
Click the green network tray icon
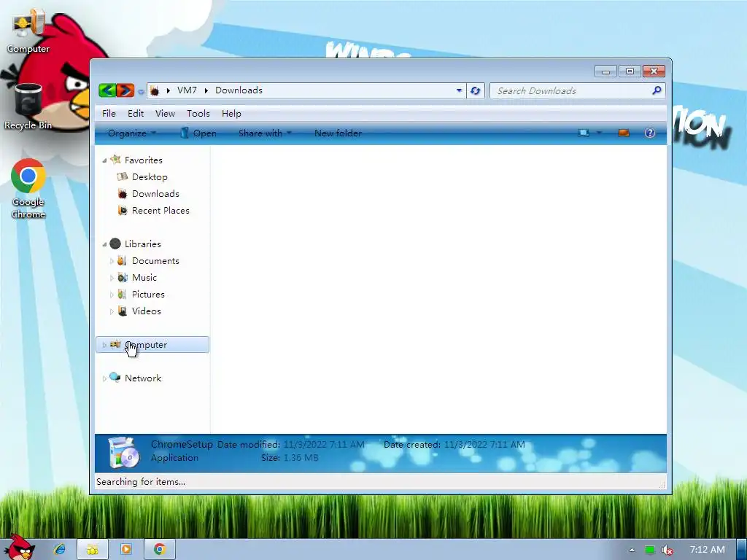pos(649,550)
